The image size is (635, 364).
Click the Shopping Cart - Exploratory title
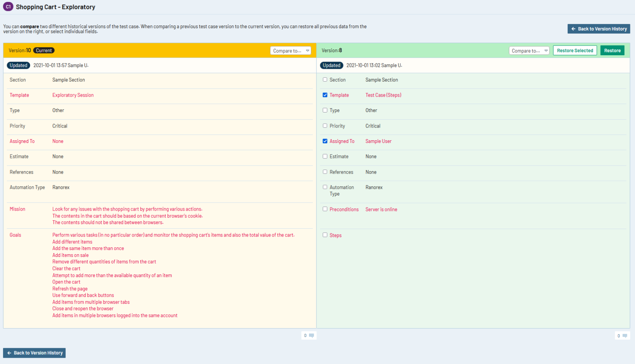pyautogui.click(x=55, y=7)
